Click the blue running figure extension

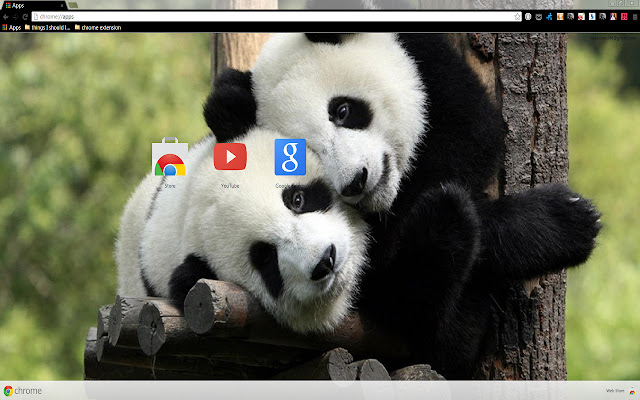coord(549,17)
